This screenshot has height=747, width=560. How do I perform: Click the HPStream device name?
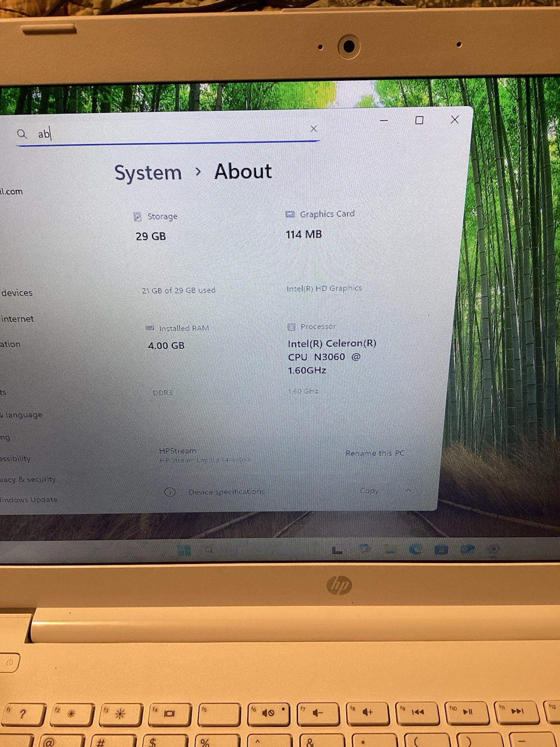point(178,451)
